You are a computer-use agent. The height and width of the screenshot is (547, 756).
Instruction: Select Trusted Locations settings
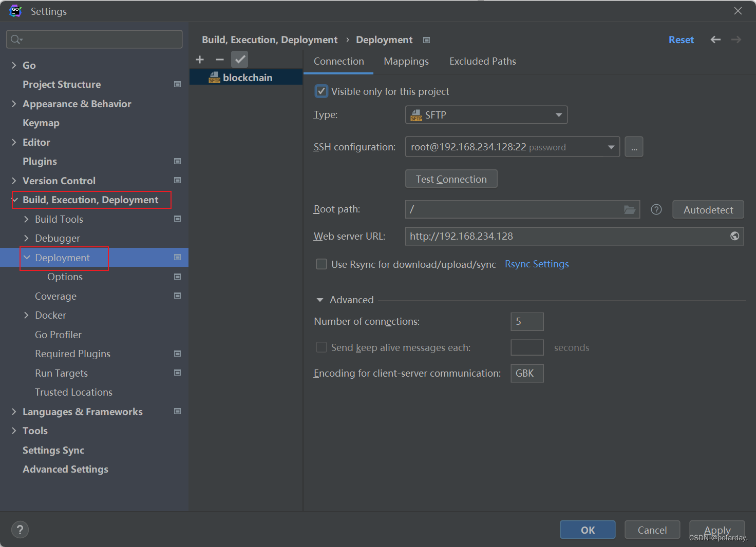73,393
